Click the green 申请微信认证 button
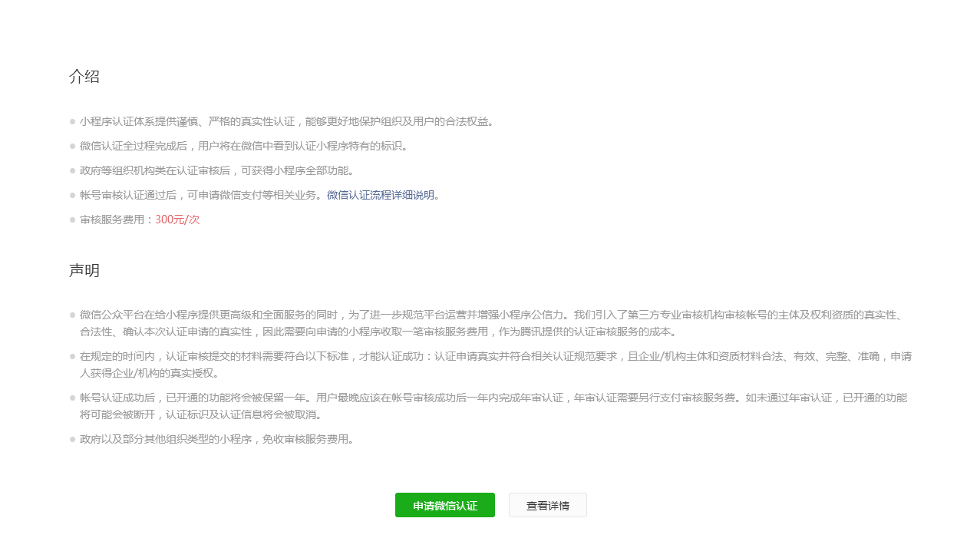Screen dimensions: 980x538 click(x=444, y=505)
